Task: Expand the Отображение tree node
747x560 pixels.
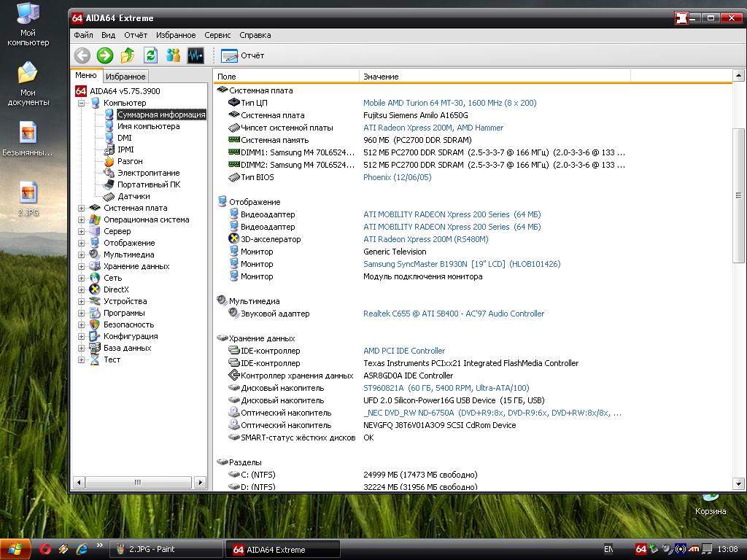Action: [x=82, y=243]
